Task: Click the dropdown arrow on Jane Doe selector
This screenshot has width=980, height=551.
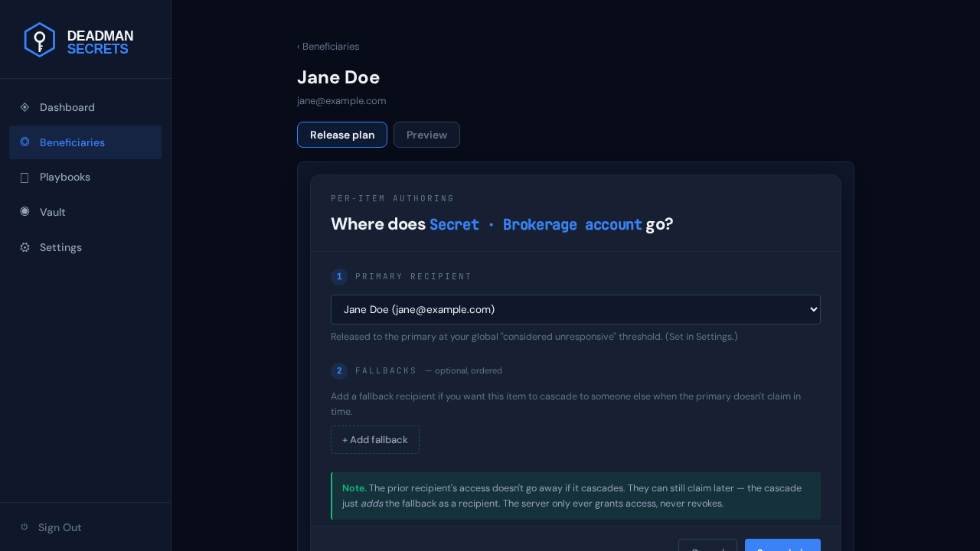Action: tap(813, 309)
